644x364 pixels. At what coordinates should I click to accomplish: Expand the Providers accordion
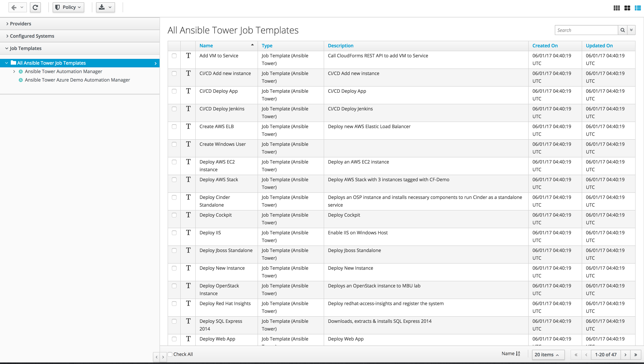click(x=80, y=24)
